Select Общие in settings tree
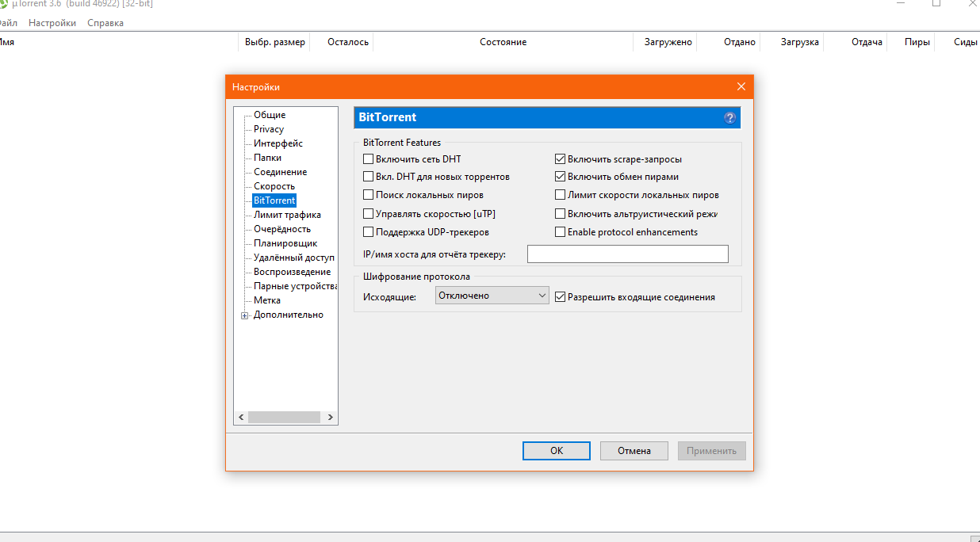980x542 pixels. tap(270, 115)
